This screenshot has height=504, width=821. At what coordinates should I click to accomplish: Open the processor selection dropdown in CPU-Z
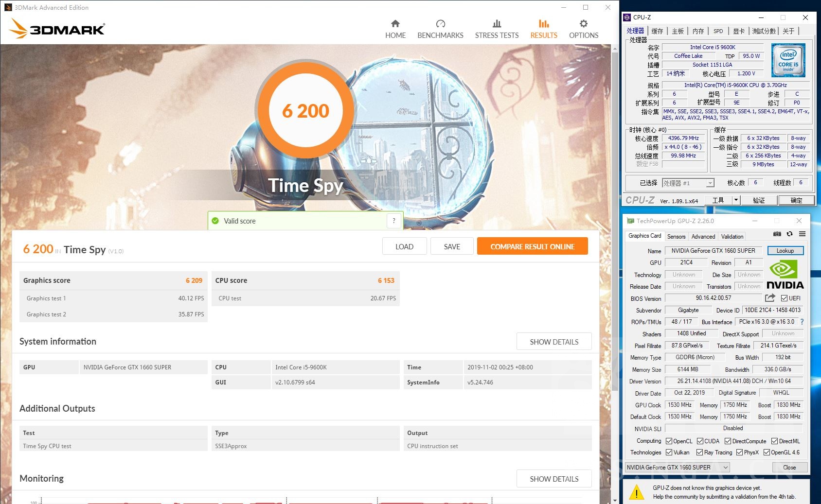pos(688,183)
